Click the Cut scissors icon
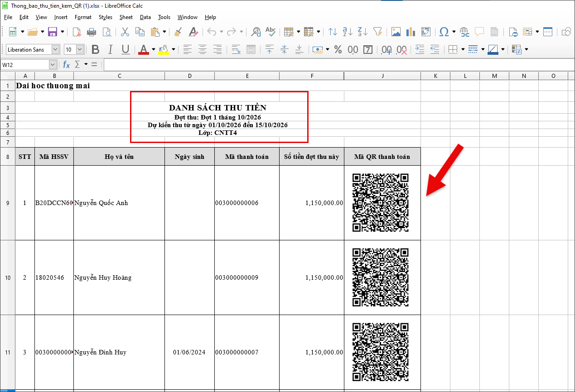The image size is (575, 392). 125,32
